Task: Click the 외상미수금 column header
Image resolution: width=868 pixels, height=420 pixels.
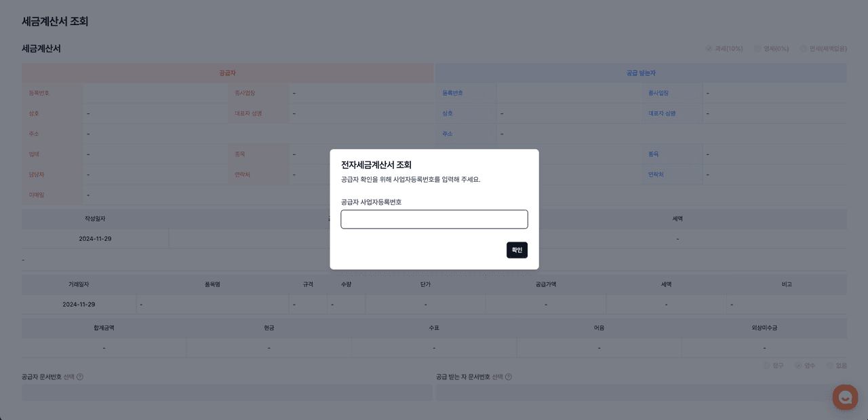Action: 764,328
